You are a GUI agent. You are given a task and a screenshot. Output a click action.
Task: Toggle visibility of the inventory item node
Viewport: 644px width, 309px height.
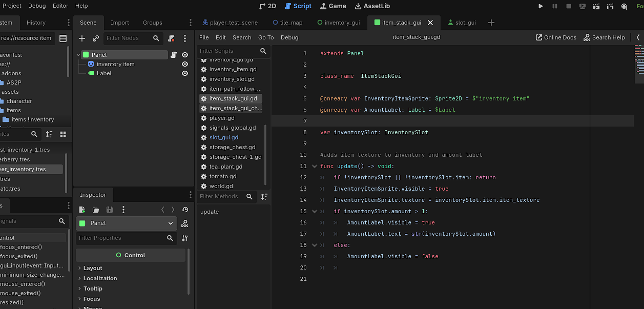click(x=185, y=64)
